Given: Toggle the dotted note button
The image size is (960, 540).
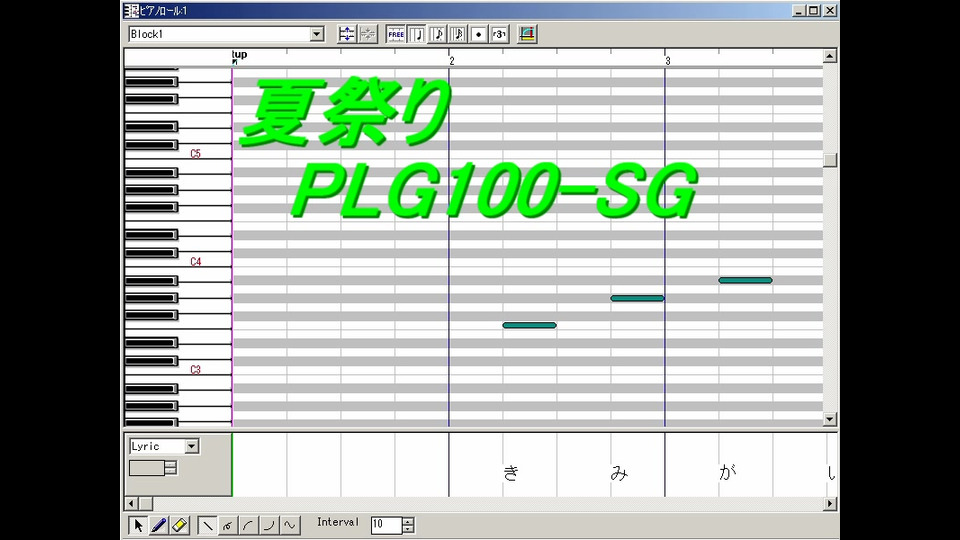Looking at the screenshot, I should [x=479, y=34].
